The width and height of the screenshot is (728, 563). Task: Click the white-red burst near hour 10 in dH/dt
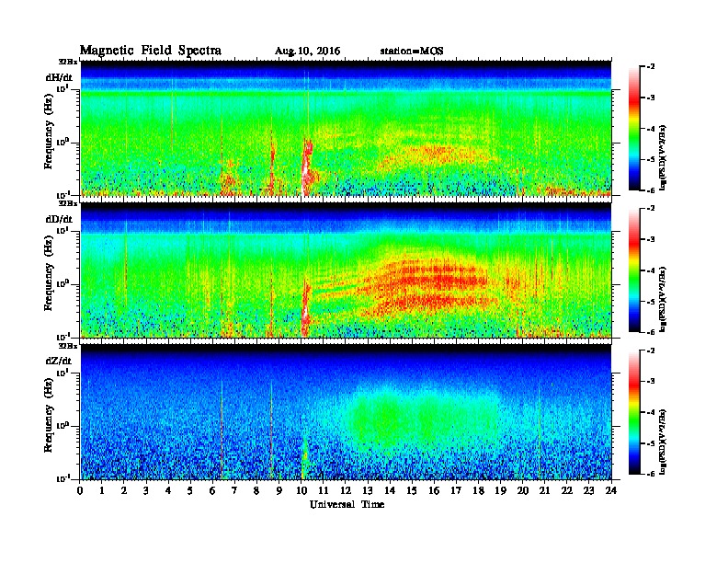coord(306,165)
